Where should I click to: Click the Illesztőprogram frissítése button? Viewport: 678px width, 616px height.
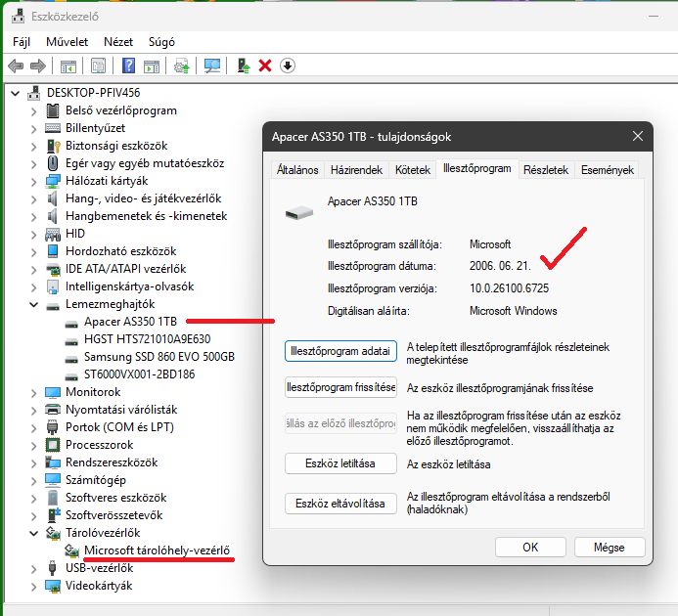click(340, 387)
